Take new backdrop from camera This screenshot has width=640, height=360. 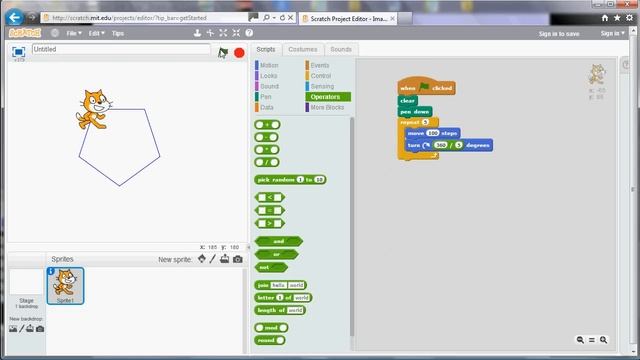40,329
